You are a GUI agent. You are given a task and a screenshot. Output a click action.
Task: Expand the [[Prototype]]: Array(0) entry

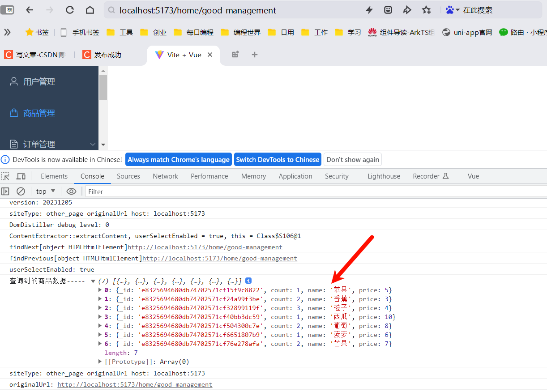[x=100, y=362]
